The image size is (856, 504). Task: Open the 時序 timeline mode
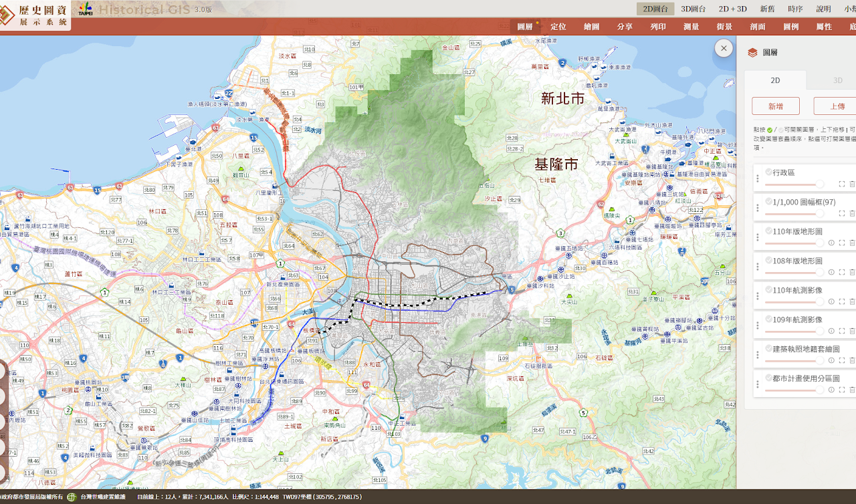(x=795, y=9)
